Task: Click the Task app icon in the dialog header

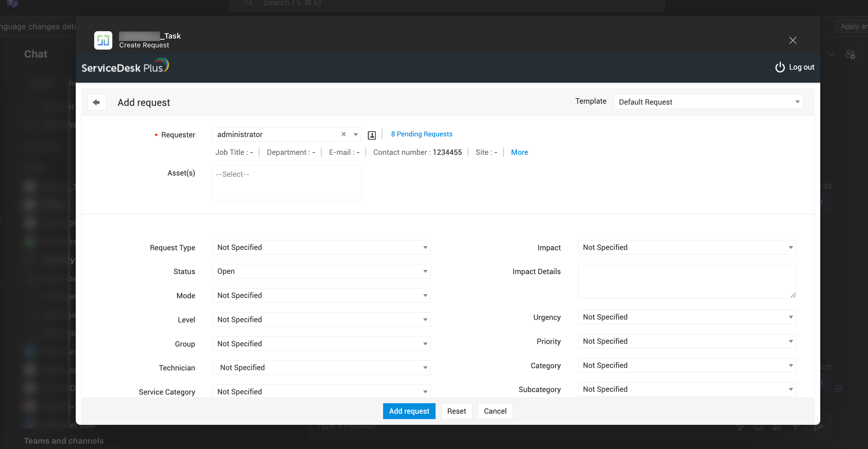Action: 103,40
